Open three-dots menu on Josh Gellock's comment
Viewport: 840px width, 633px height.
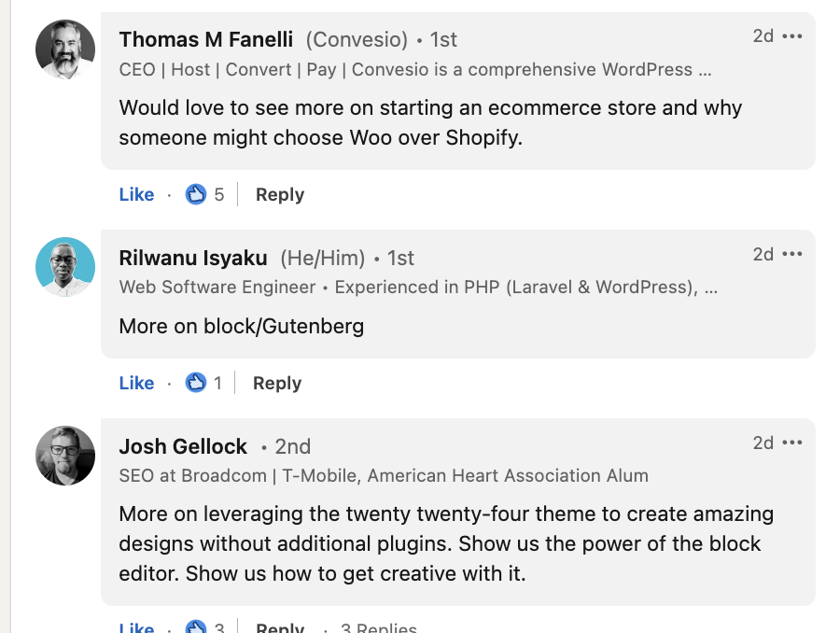click(x=791, y=443)
